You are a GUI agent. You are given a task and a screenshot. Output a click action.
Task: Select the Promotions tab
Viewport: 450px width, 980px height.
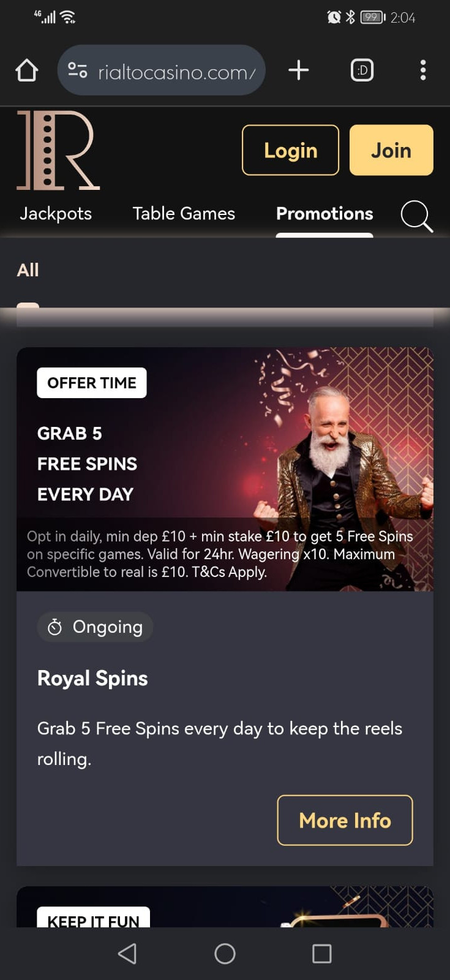pos(324,213)
